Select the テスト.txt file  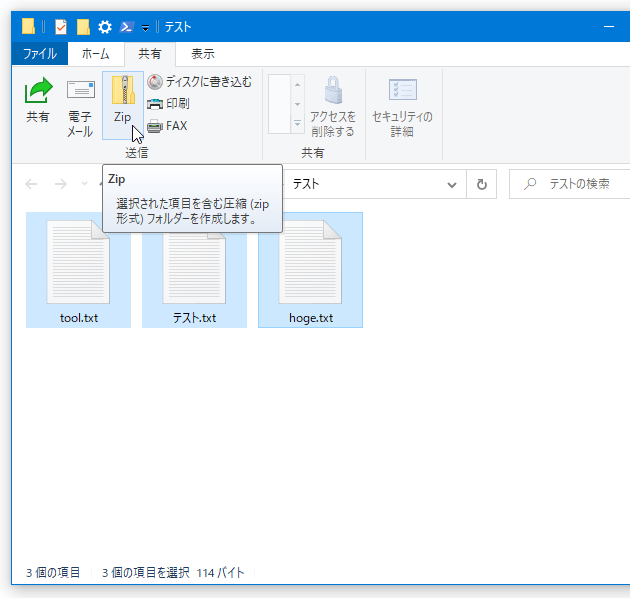(x=194, y=270)
